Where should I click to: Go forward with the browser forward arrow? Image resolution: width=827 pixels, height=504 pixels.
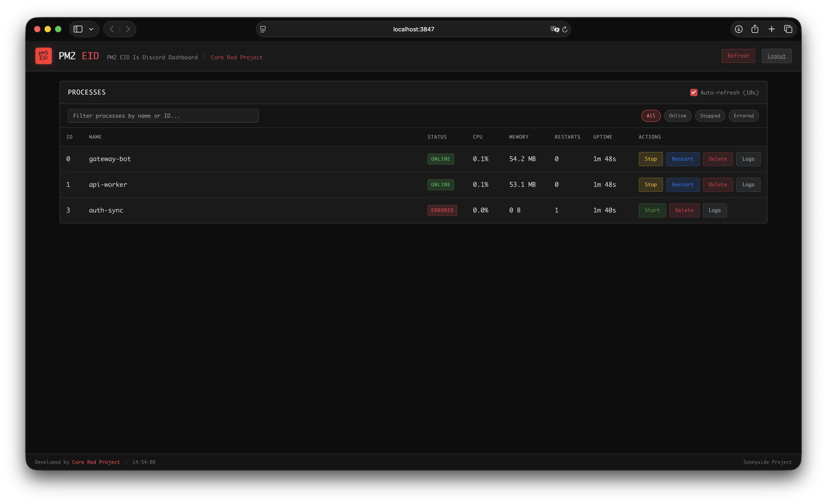point(128,29)
